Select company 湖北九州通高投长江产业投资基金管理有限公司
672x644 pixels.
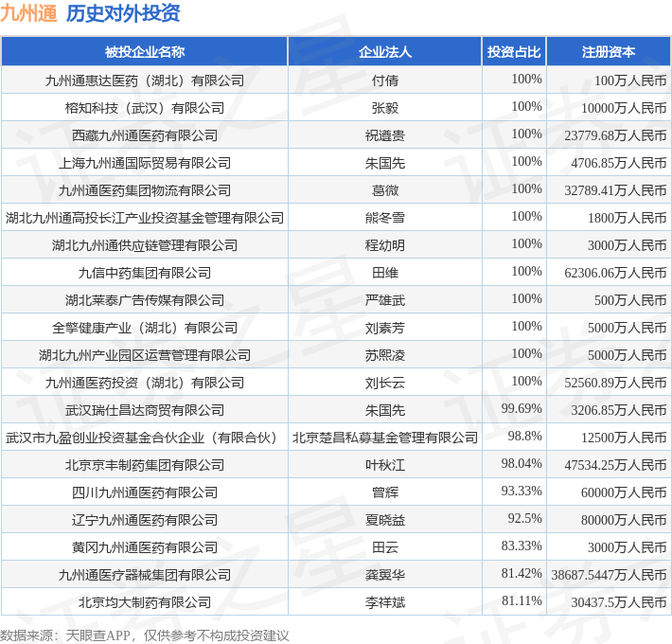tap(145, 218)
